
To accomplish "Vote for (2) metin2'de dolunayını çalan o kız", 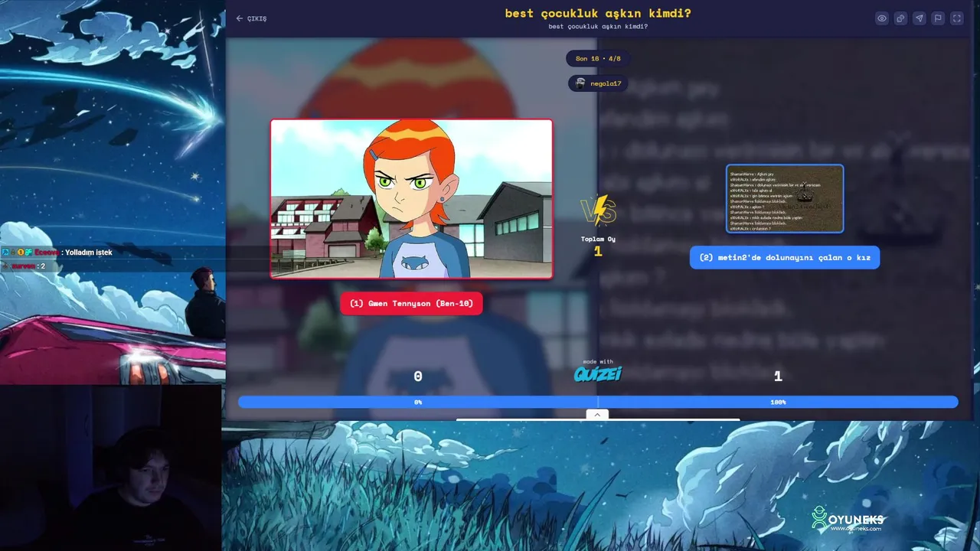I will tap(785, 257).
